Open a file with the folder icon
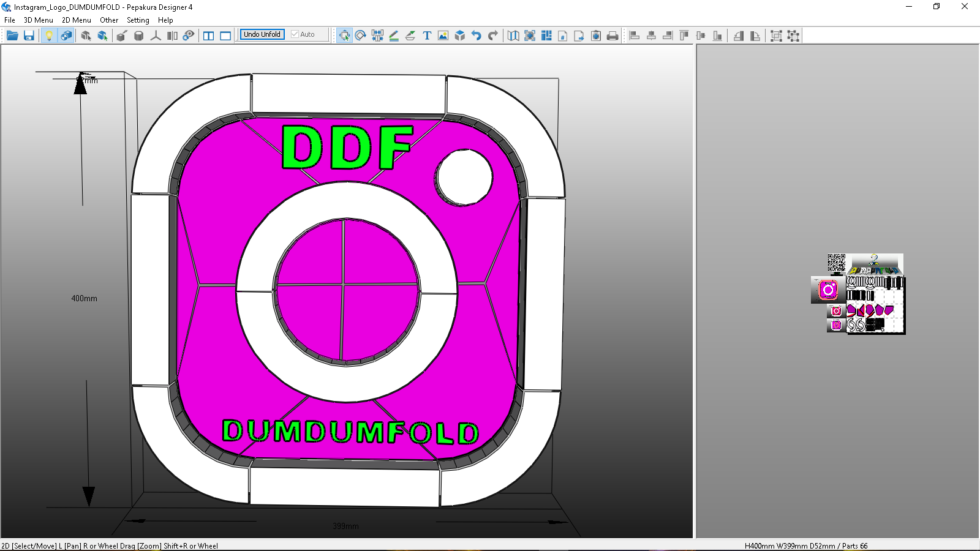The width and height of the screenshot is (980, 551). tap(12, 35)
